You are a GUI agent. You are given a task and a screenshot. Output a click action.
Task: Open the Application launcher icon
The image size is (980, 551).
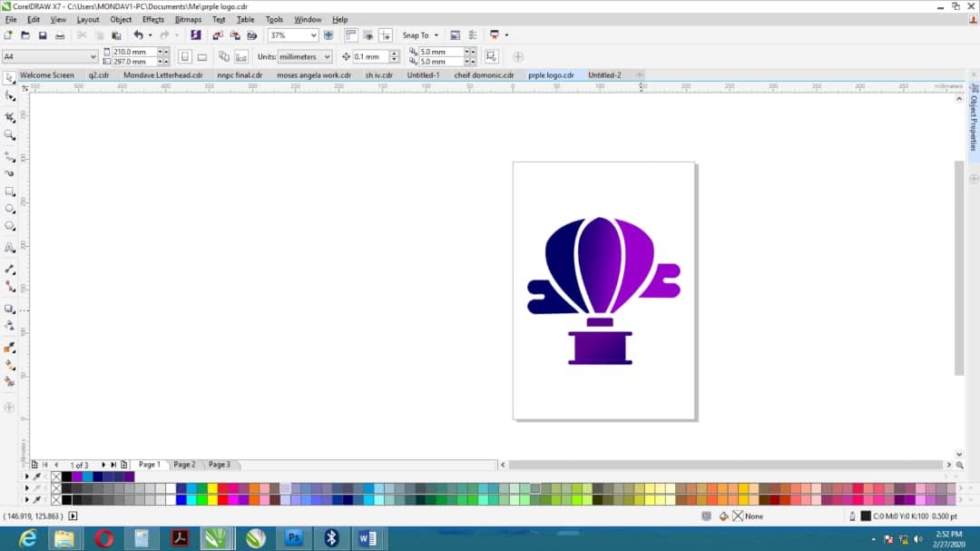click(x=495, y=35)
